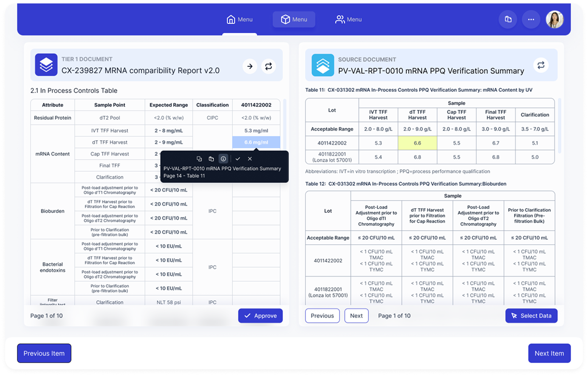Viewport: 588px width, 376px height.
Task: Open the three-dot more options menu
Action: click(531, 20)
